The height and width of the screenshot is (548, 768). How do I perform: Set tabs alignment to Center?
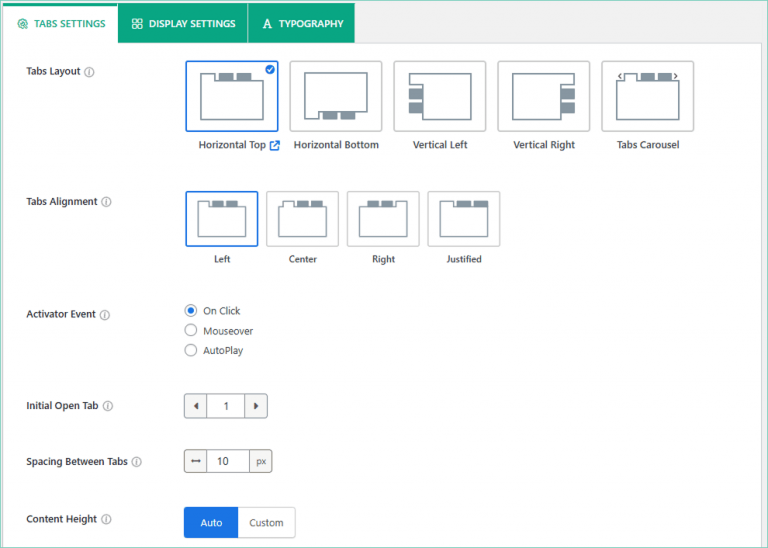pos(302,219)
